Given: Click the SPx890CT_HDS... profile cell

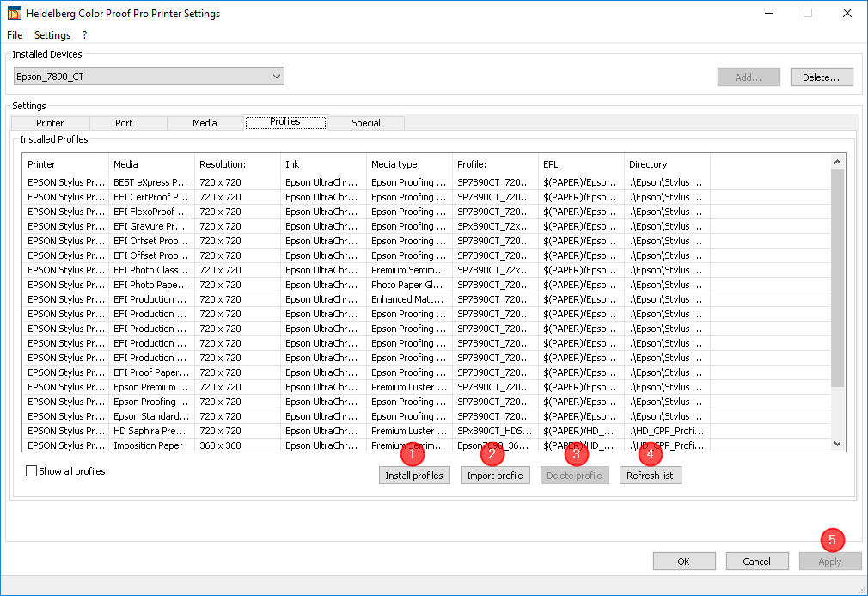Looking at the screenshot, I should (494, 431).
